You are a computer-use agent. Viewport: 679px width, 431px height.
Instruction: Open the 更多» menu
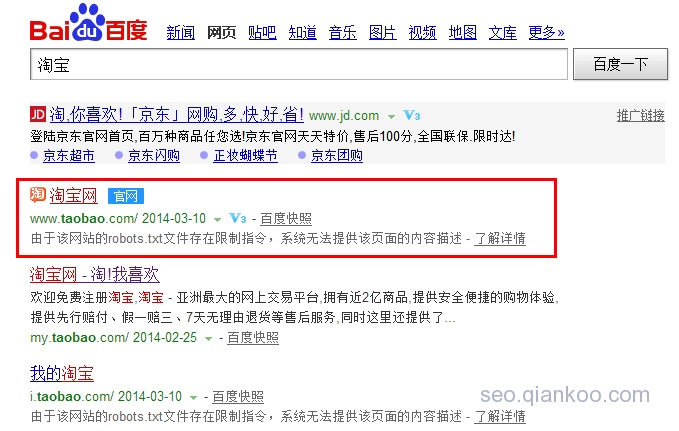pos(546,32)
